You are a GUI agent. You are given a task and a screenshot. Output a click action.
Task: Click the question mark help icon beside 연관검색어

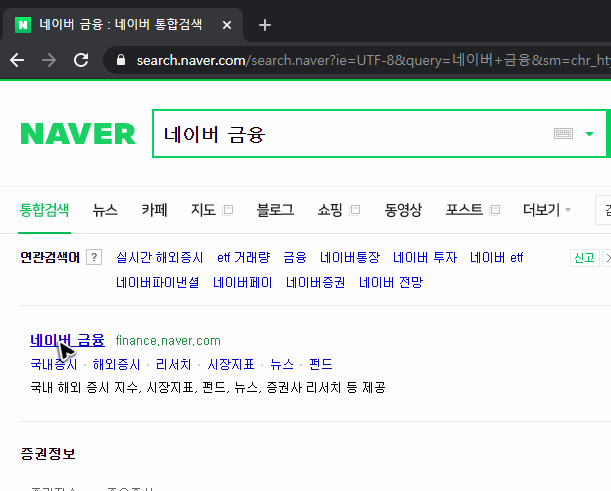(94, 258)
